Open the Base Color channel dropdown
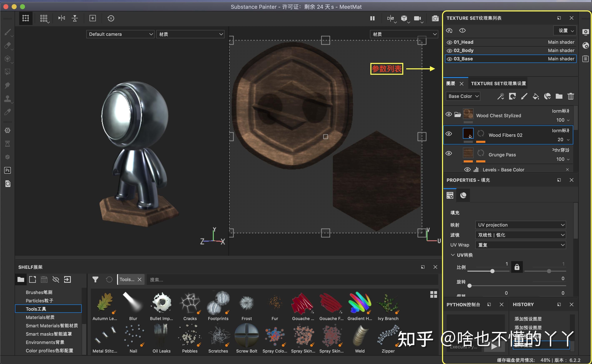The width and height of the screenshot is (592, 364). tap(463, 96)
